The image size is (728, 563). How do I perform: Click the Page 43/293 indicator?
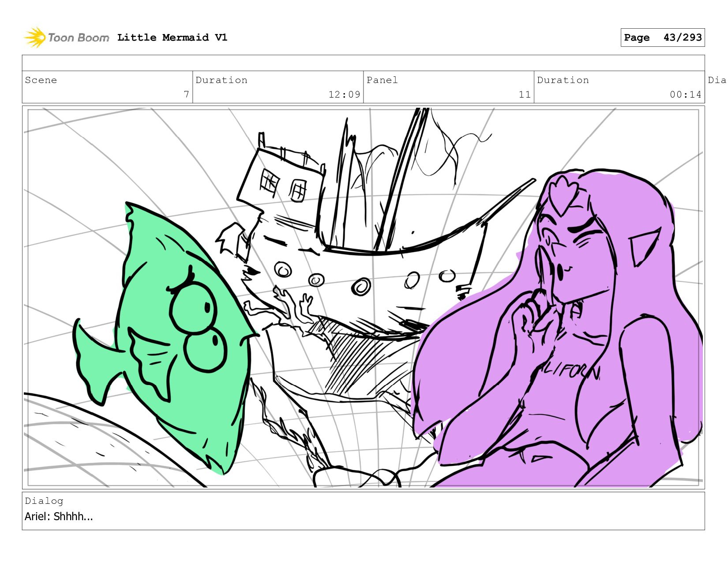(662, 38)
